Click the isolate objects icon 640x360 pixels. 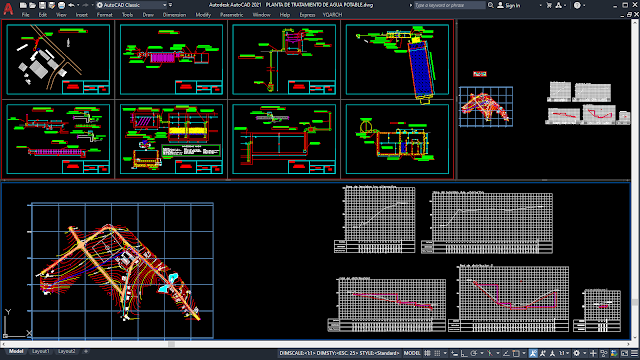tap(604, 353)
